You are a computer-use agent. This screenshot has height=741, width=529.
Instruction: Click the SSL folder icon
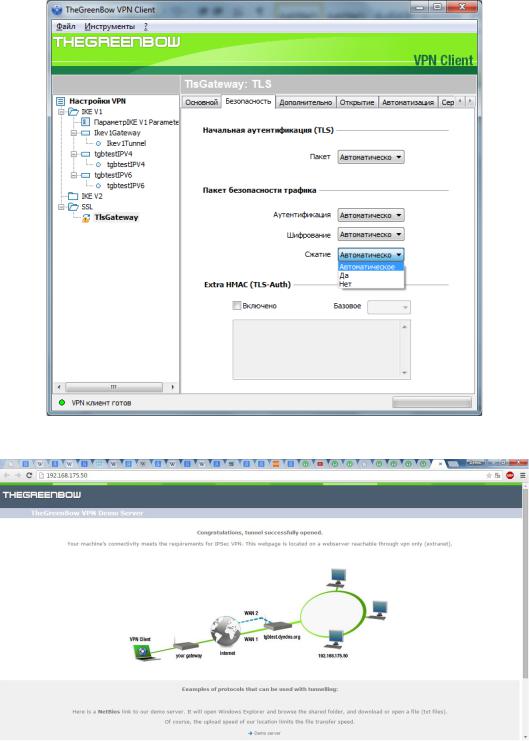click(73, 207)
